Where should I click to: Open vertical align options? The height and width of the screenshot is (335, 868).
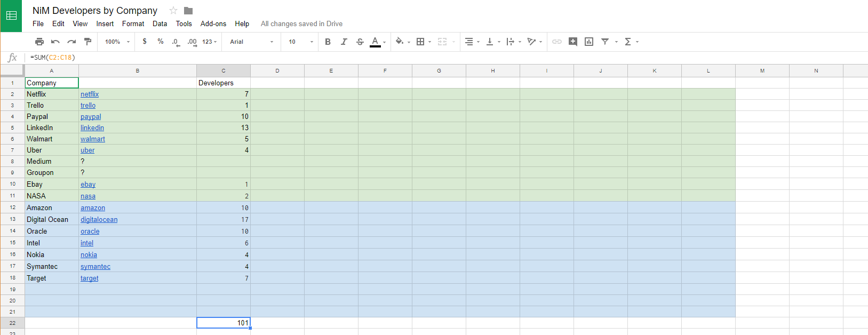pyautogui.click(x=493, y=42)
